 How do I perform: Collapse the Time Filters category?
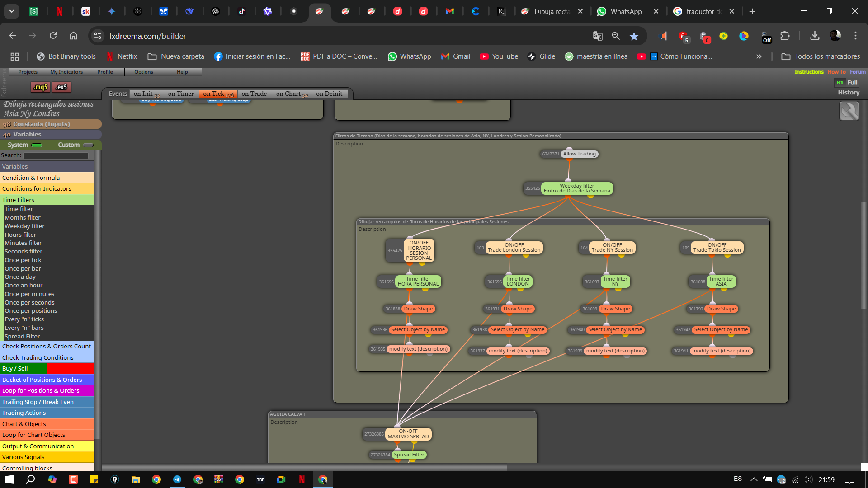click(47, 200)
